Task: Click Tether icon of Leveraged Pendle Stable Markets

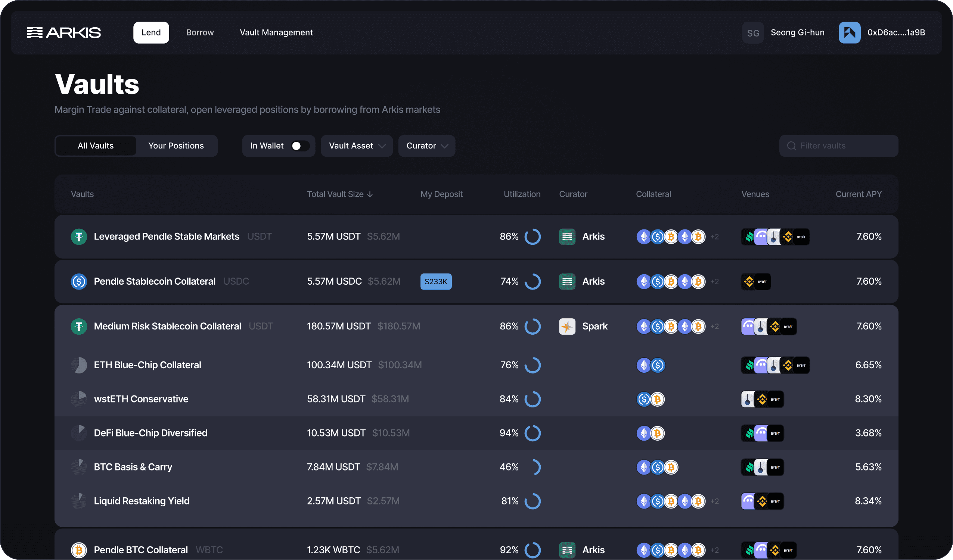Action: tap(79, 237)
